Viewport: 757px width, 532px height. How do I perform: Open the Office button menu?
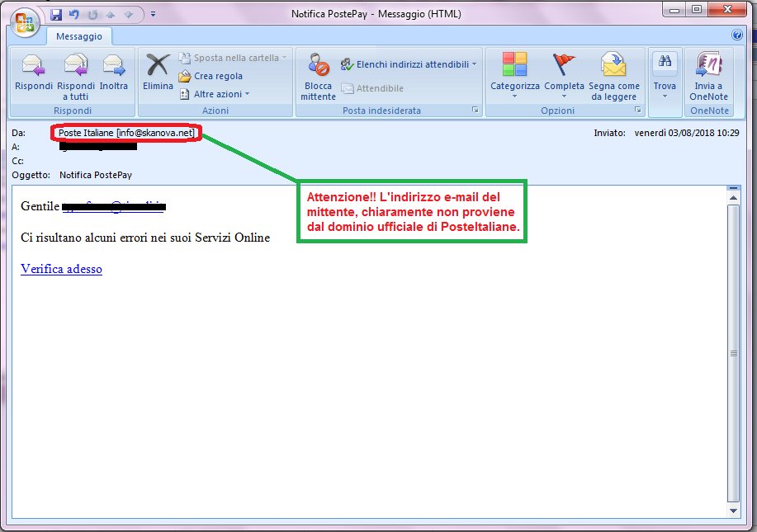25,22
